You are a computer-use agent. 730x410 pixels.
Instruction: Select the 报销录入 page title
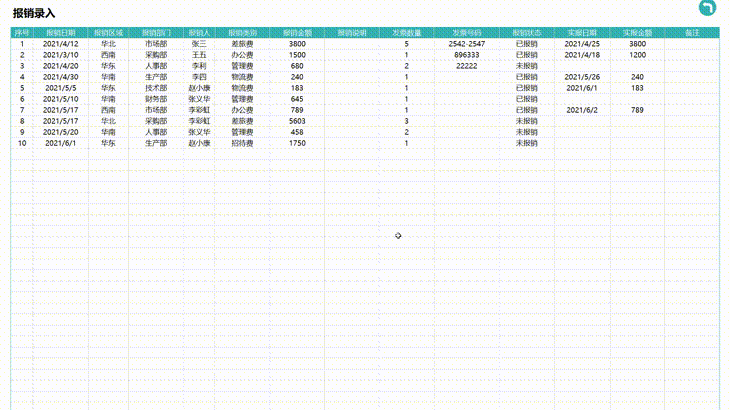coord(34,13)
